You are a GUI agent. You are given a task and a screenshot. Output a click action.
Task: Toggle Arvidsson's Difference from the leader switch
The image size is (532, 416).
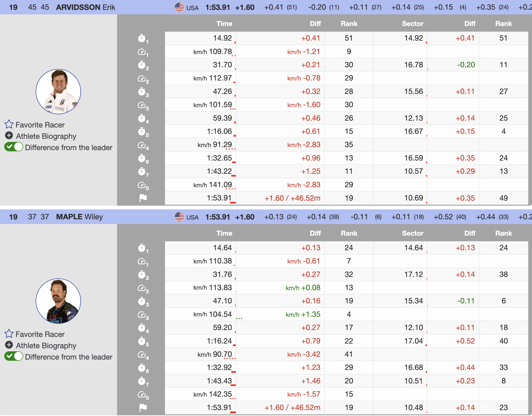click(14, 147)
